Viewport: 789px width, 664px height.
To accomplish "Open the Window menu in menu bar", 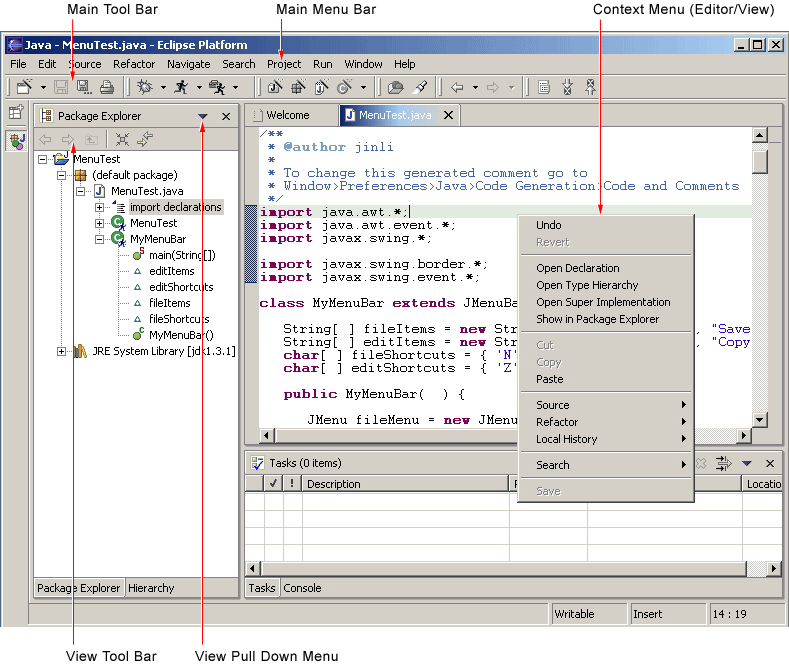I will tap(363, 64).
